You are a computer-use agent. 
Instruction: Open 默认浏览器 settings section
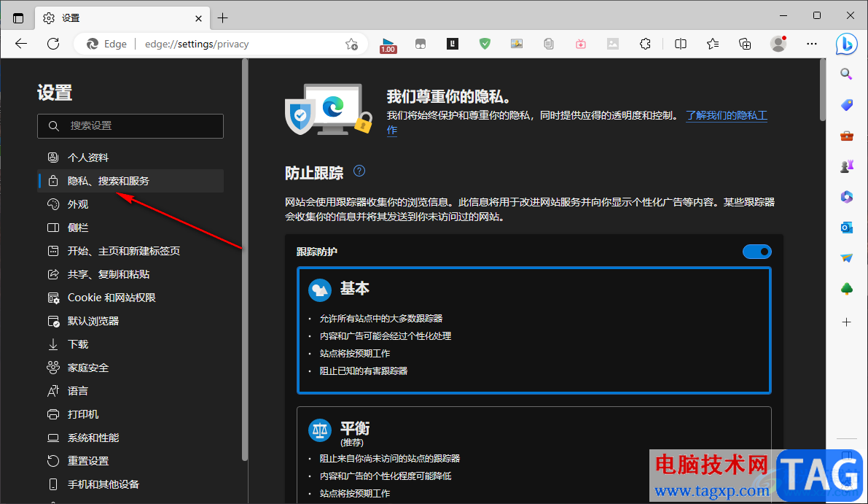(130, 321)
